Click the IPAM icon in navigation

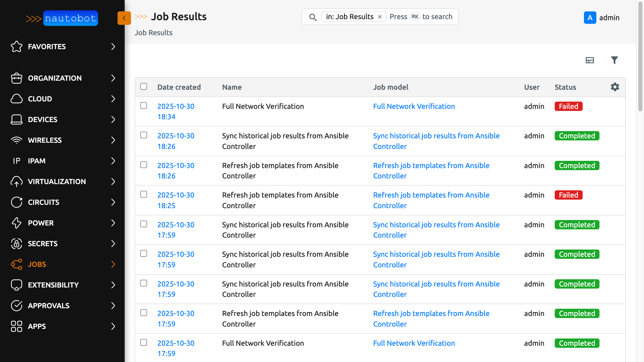(16, 161)
